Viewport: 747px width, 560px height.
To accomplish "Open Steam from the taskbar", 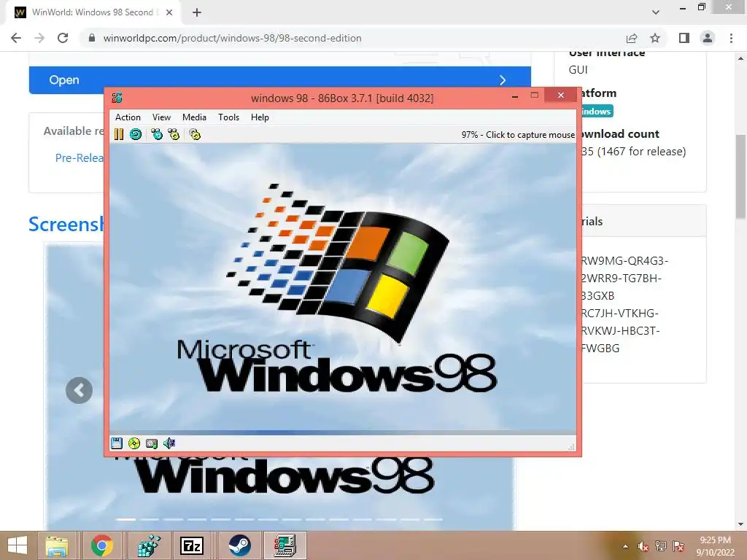I will pyautogui.click(x=239, y=545).
